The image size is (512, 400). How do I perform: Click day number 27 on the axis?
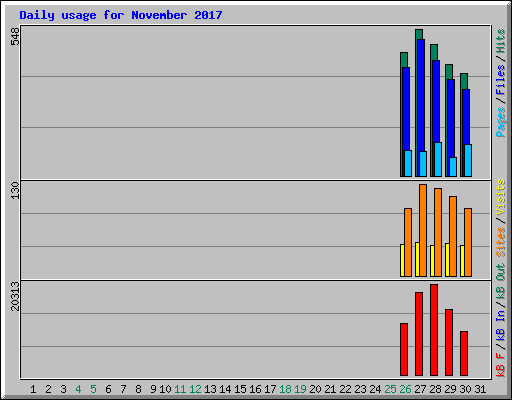click(420, 389)
